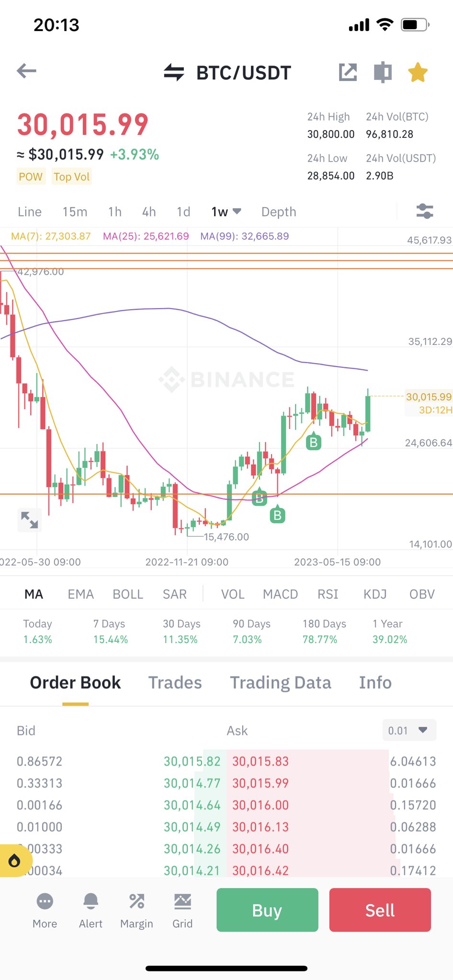This screenshot has width=453, height=980.
Task: Tap bid price 30,014.49
Action: coord(192,827)
